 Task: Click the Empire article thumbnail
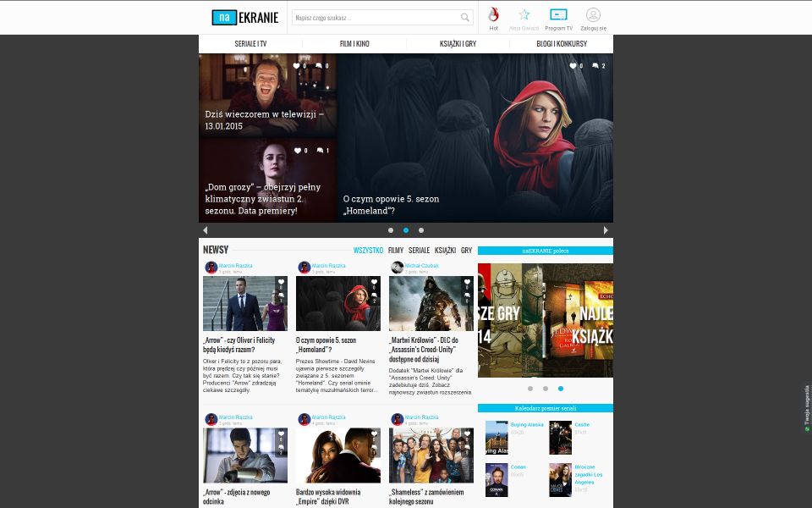(x=338, y=456)
